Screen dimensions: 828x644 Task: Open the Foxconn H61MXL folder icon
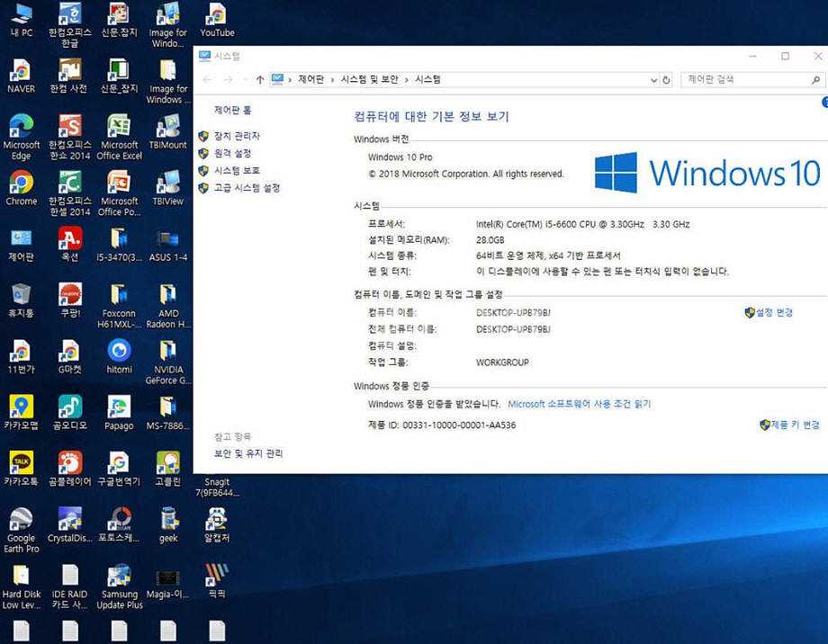pyautogui.click(x=120, y=306)
